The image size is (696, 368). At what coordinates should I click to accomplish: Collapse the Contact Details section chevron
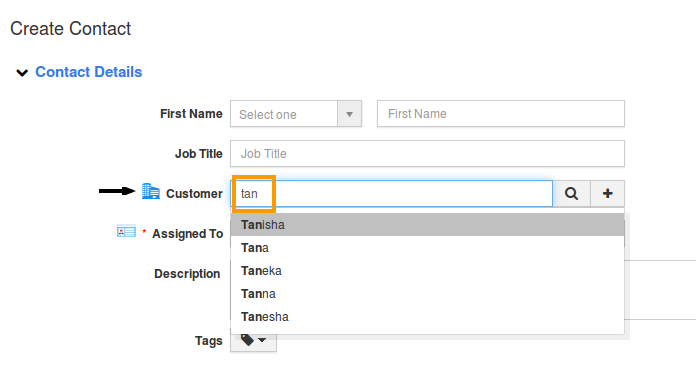click(x=22, y=72)
